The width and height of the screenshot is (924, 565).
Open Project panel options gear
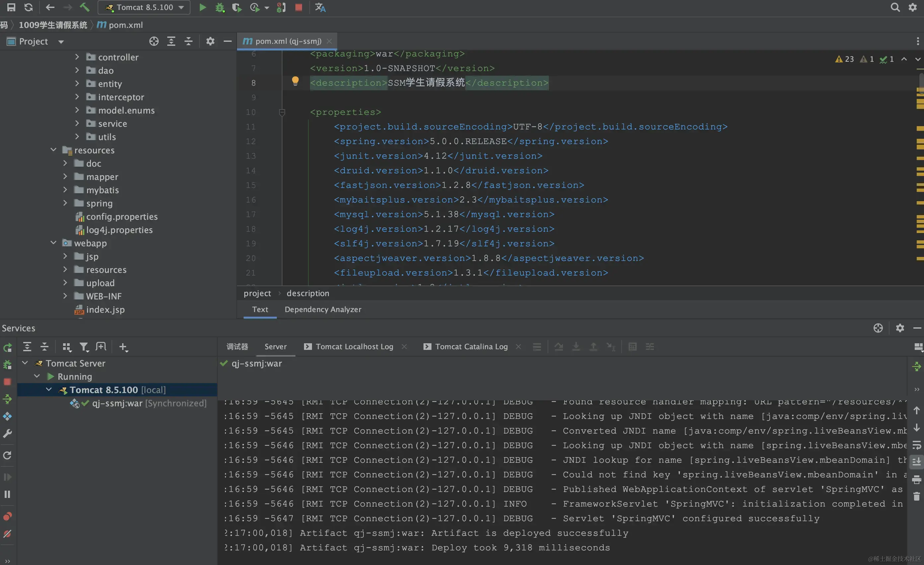[210, 41]
